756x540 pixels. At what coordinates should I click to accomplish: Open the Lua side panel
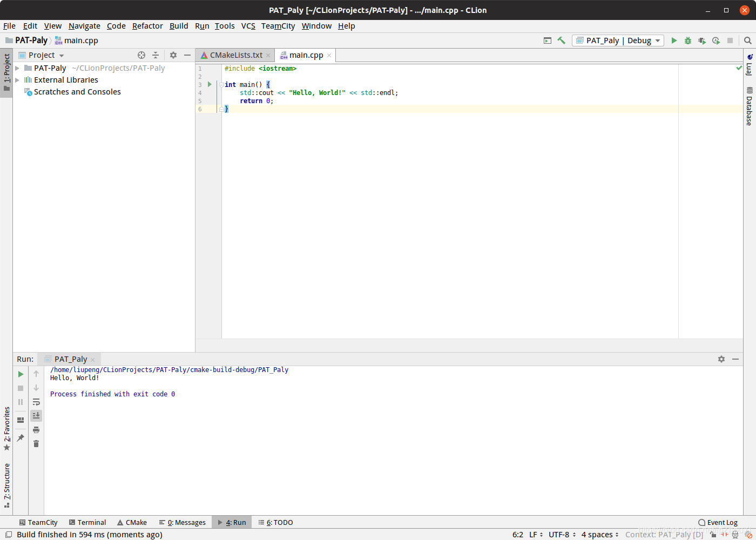pos(750,65)
